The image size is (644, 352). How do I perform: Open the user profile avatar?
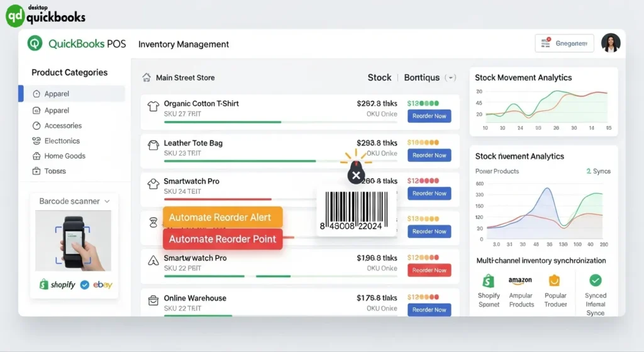(610, 43)
